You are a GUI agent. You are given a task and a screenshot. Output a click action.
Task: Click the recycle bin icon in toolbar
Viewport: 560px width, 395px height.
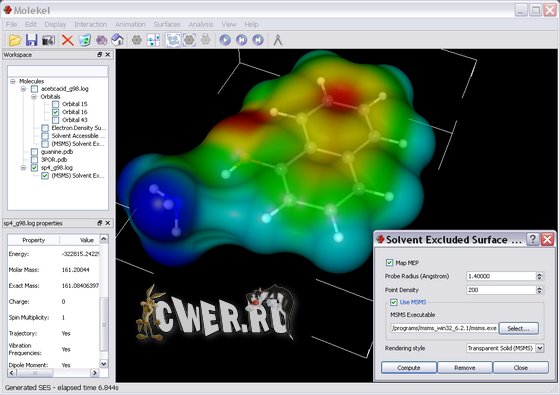85,40
